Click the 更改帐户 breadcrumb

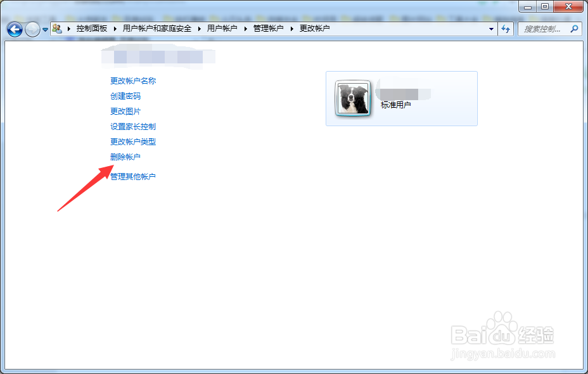pyautogui.click(x=315, y=29)
